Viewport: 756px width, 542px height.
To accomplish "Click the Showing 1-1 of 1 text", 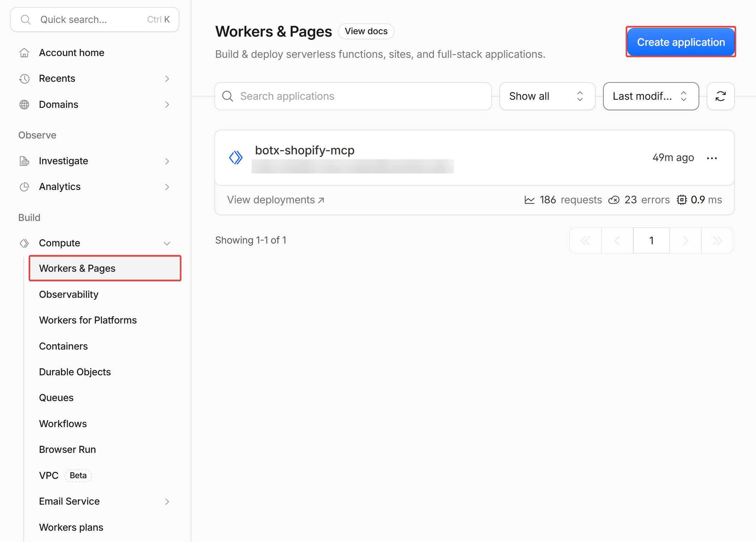I will click(x=251, y=240).
